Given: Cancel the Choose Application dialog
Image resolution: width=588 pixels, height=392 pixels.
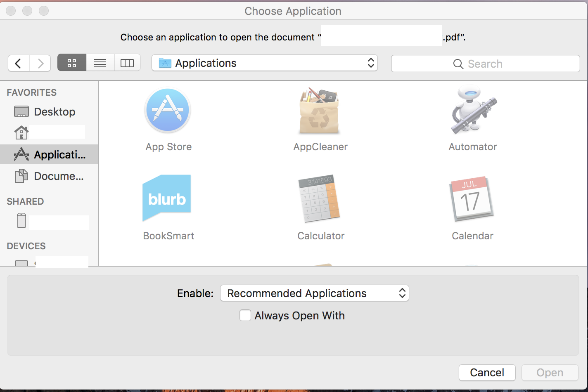Looking at the screenshot, I should 487,373.
